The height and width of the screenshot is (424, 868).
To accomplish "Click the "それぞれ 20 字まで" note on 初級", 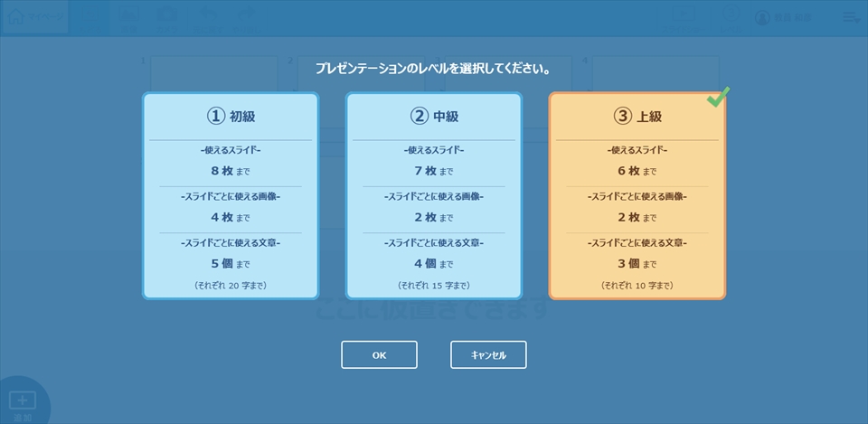I will point(230,286).
